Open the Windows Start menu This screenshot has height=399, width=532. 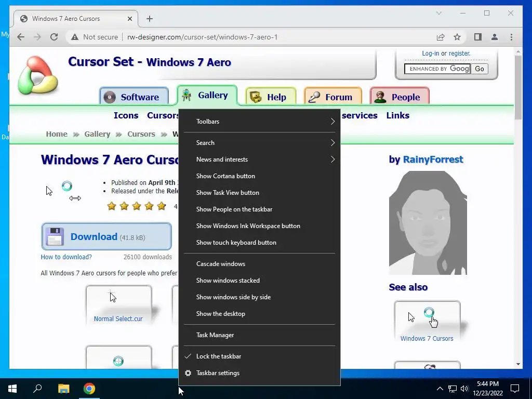coord(12,389)
